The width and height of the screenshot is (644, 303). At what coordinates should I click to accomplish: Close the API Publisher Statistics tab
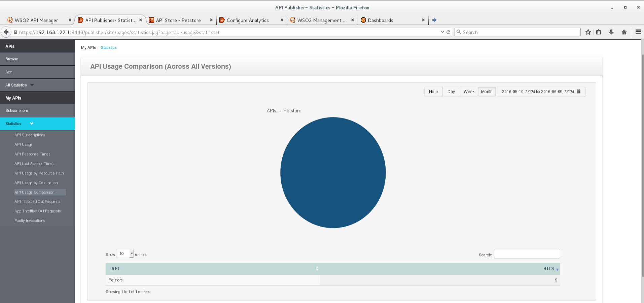pyautogui.click(x=141, y=20)
